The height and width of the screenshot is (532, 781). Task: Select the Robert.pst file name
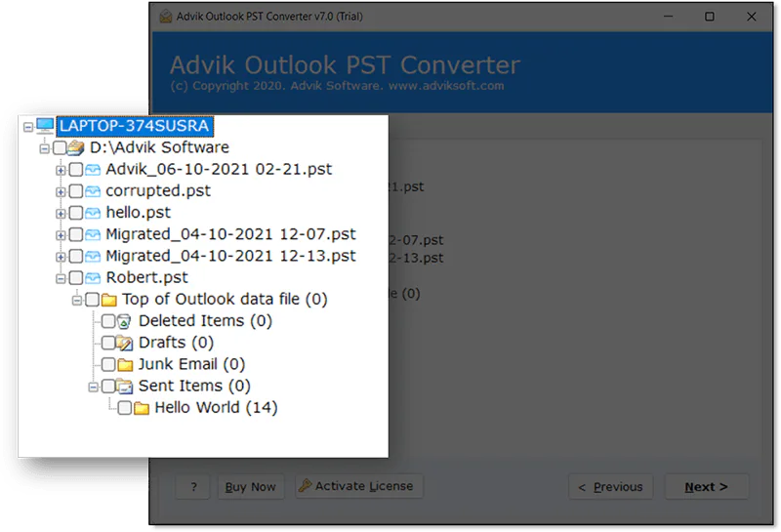coord(147,277)
